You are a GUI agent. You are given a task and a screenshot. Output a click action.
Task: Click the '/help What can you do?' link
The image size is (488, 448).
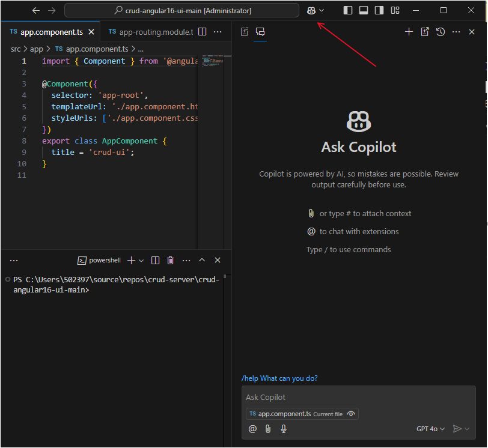point(279,378)
